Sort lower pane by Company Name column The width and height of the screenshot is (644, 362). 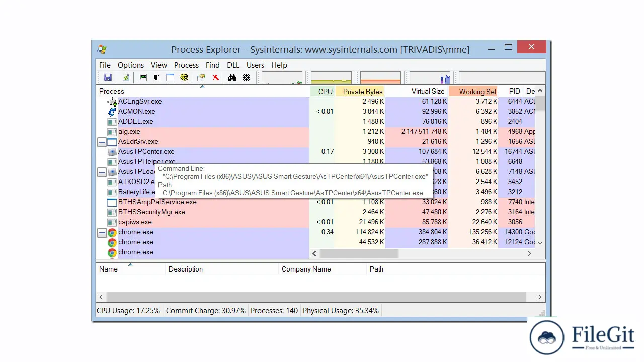click(x=322, y=269)
